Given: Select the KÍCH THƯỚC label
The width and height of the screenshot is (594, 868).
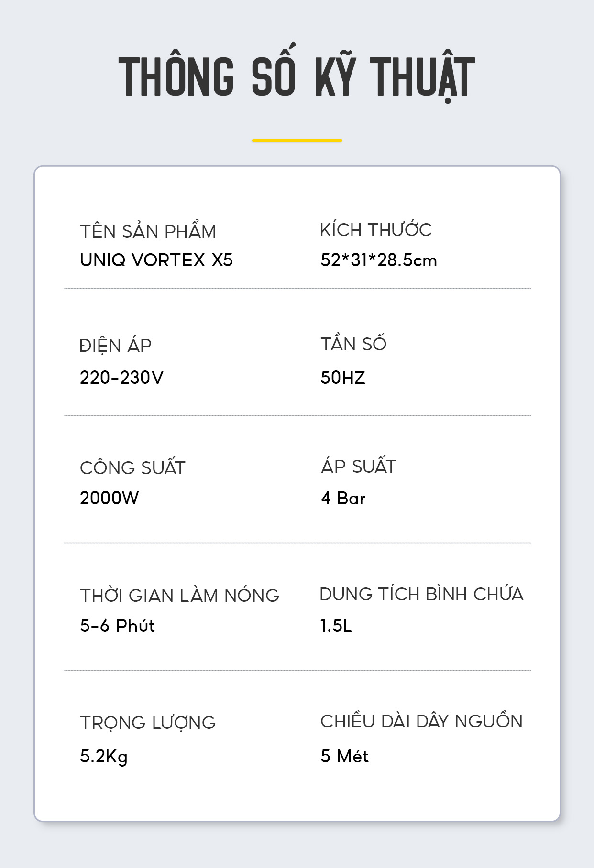Looking at the screenshot, I should [376, 229].
